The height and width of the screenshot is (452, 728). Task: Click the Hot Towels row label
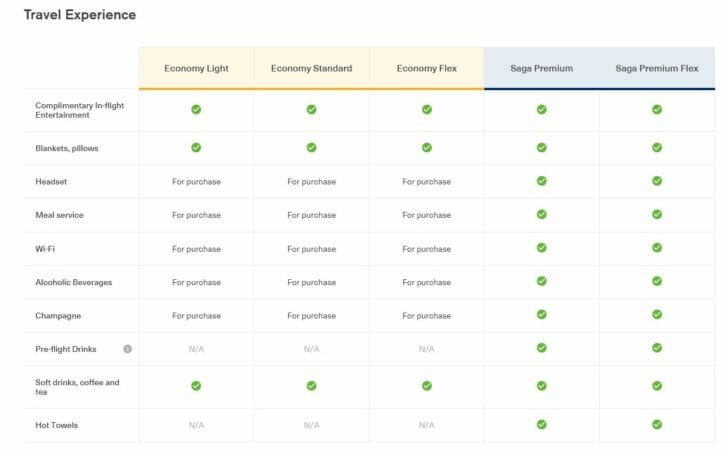point(57,426)
